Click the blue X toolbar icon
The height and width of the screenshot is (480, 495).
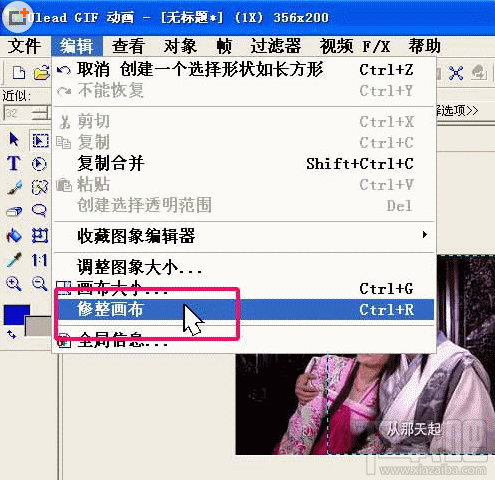[x=455, y=73]
